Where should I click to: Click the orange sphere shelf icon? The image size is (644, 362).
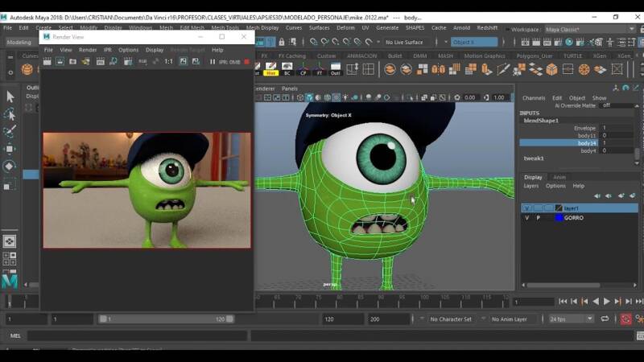(x=27, y=69)
